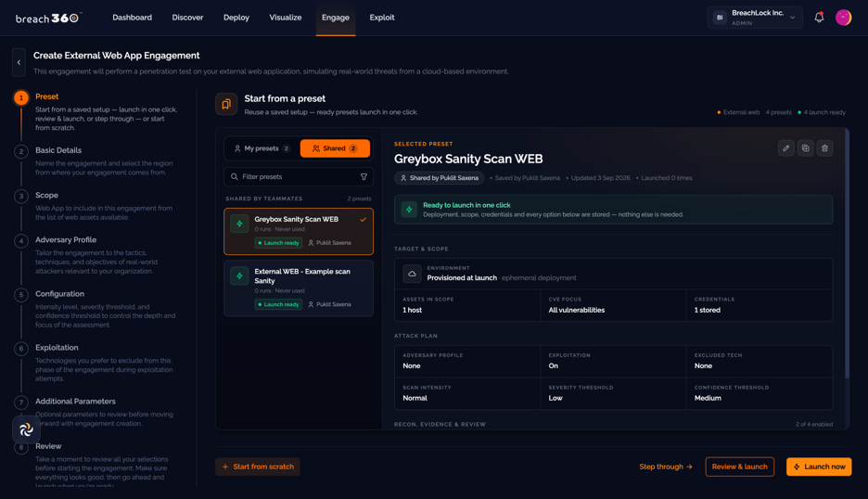Click the Ready to launch lightning icon
868x499 pixels.
(409, 210)
